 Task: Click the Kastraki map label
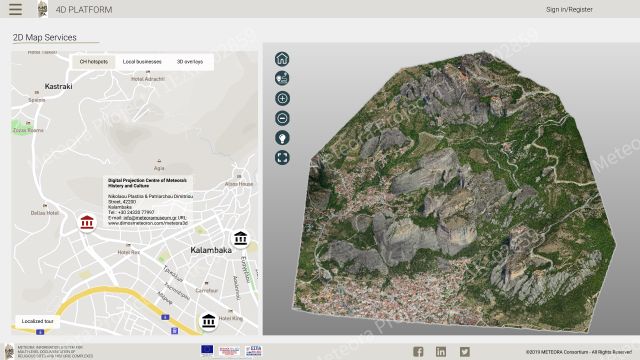(x=58, y=86)
